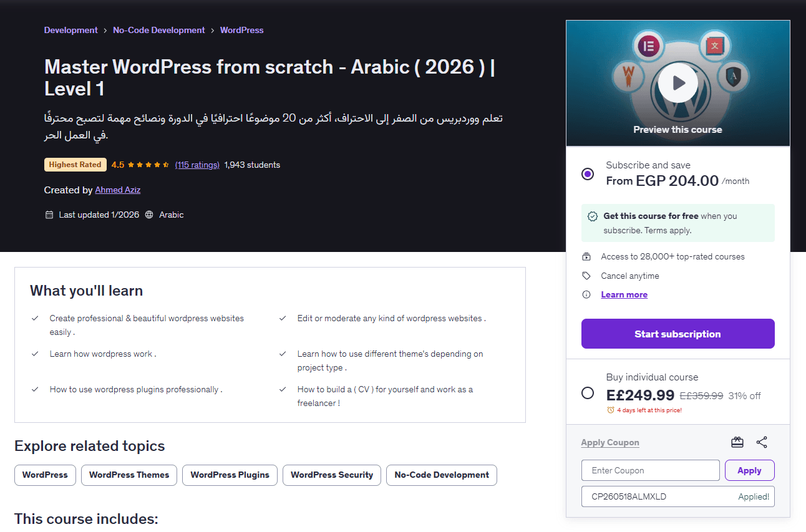Click the tag icon beside Cancel anytime

point(586,276)
